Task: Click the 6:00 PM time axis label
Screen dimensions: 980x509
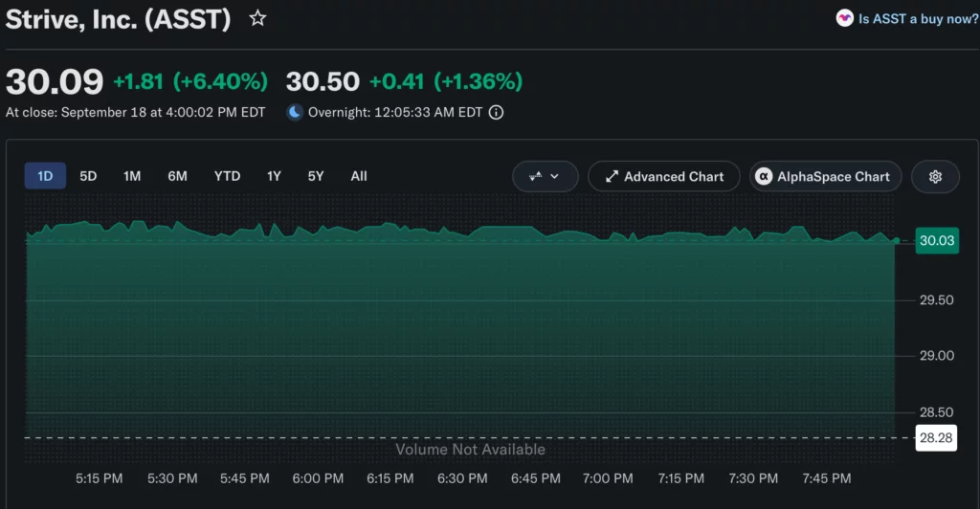Action: click(x=318, y=478)
